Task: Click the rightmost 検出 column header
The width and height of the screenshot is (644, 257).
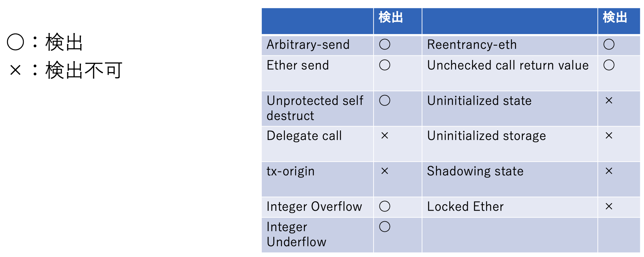Action: 615,17
